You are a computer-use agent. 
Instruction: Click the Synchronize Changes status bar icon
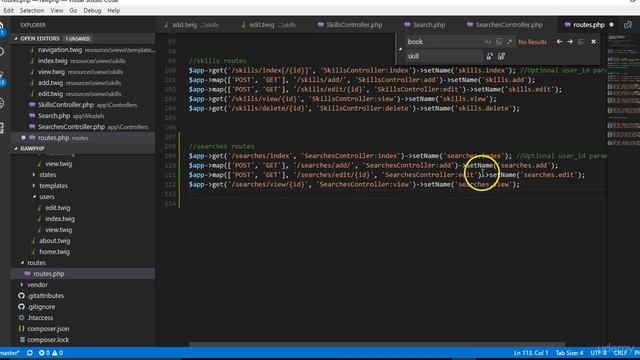(x=29, y=353)
